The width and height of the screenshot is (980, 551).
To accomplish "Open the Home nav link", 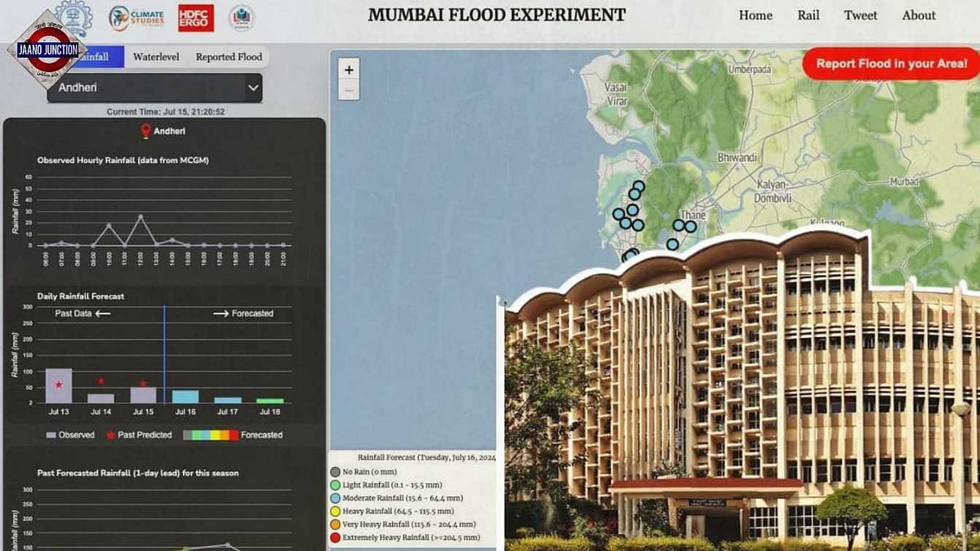I will [755, 16].
